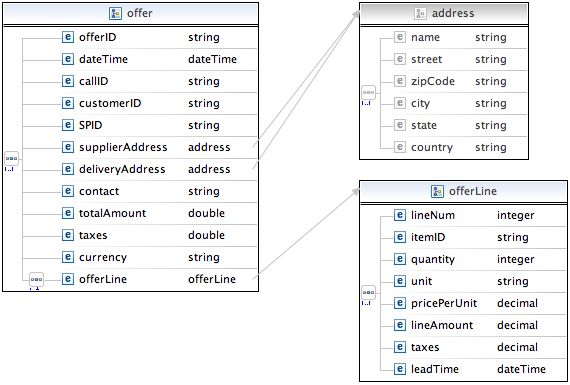Image resolution: width=570 pixels, height=385 pixels.
Task: Select the dateTime element icon in offer
Action: (x=68, y=59)
